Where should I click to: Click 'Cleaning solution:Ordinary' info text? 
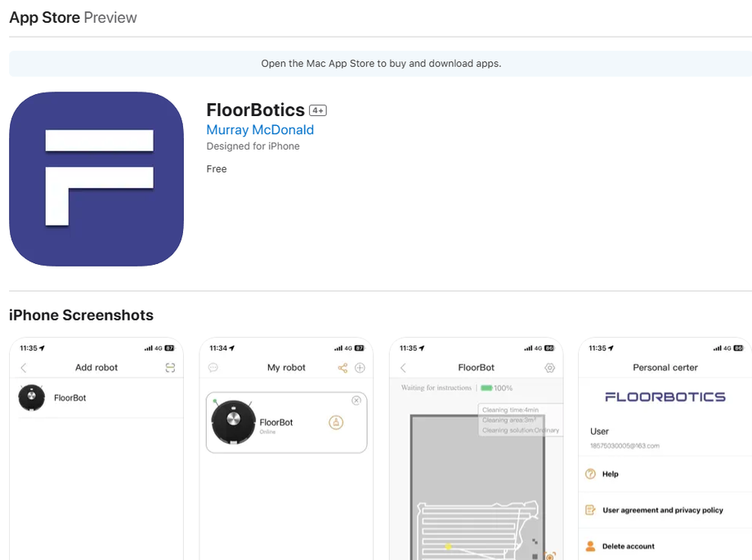click(521, 431)
